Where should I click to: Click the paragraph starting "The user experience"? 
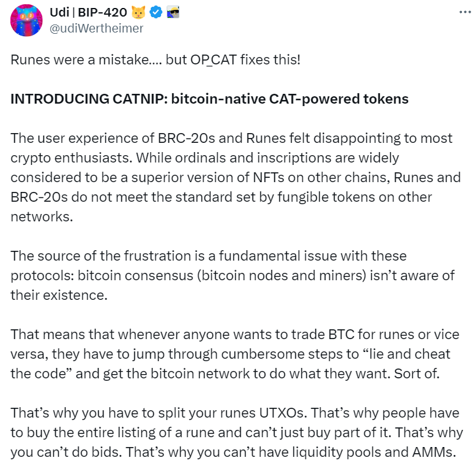[232, 177]
